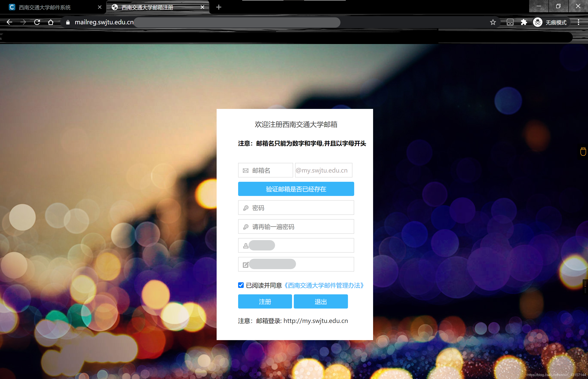
Task: Untick the 已阅读并同意 agreement checkbox
Action: coord(241,285)
